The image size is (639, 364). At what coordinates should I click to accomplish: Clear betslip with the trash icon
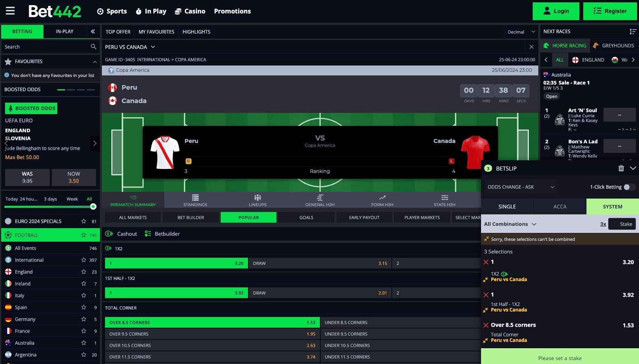coord(621,168)
